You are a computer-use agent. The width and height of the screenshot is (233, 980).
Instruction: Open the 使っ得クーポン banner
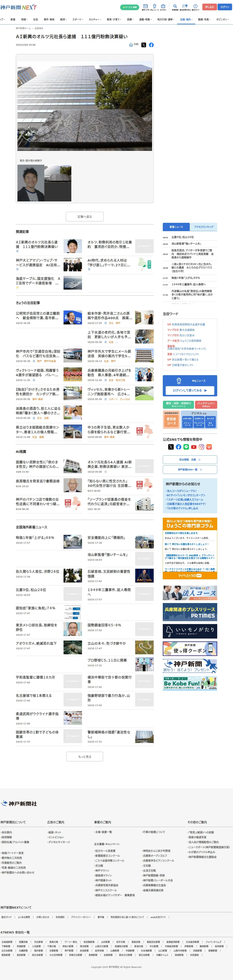190,648
